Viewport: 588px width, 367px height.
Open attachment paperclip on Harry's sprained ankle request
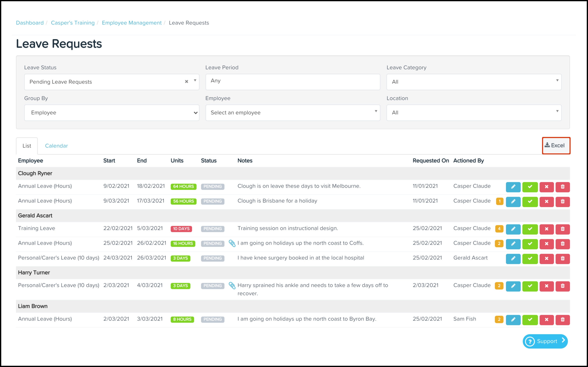coord(232,286)
